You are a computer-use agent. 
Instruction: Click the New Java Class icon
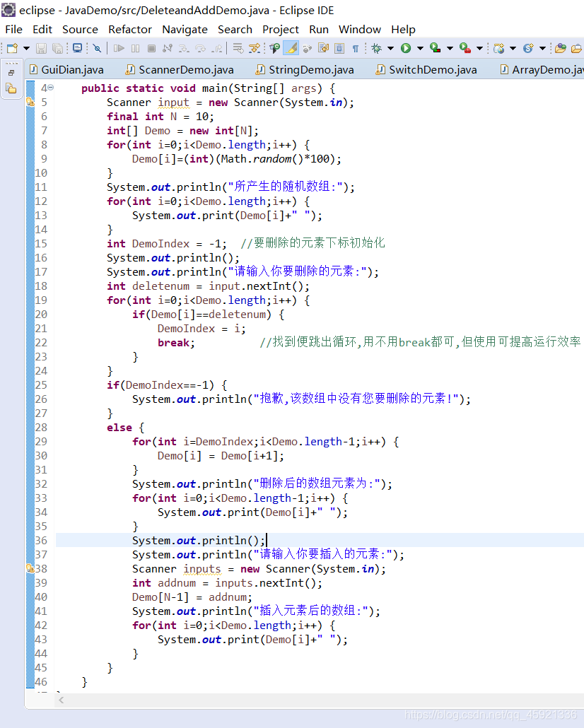tap(528, 48)
